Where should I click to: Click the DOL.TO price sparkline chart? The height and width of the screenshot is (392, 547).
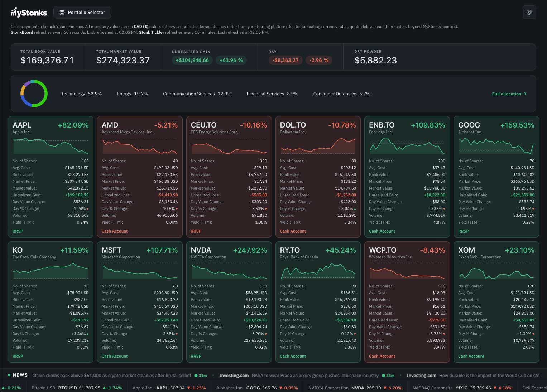point(318,146)
